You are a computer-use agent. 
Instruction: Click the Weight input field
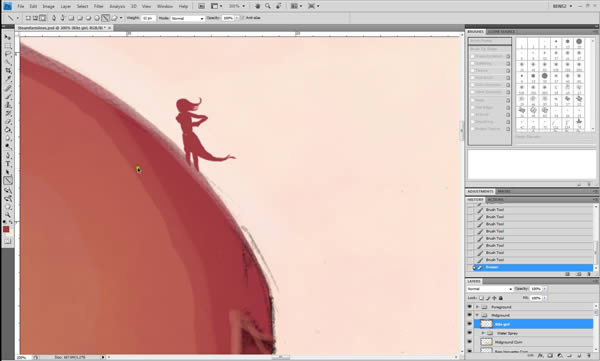click(148, 18)
